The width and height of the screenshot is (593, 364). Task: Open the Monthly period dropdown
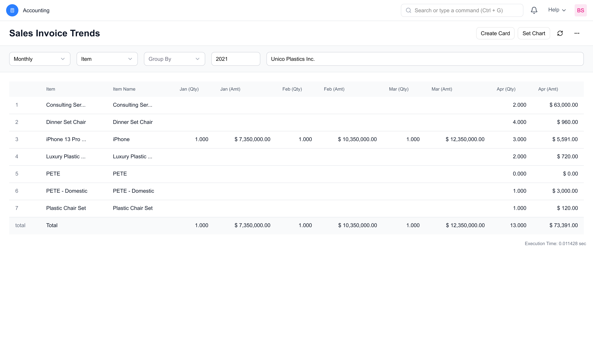pyautogui.click(x=40, y=59)
